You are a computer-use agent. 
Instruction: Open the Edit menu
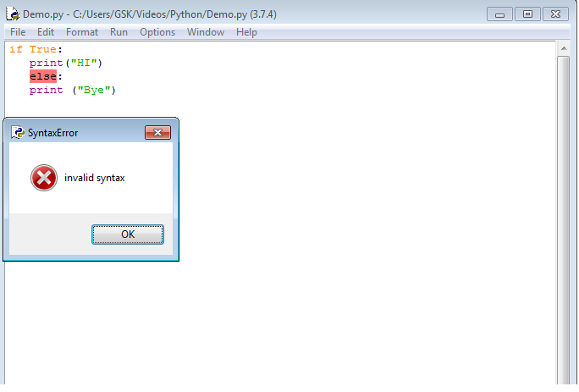click(x=46, y=32)
